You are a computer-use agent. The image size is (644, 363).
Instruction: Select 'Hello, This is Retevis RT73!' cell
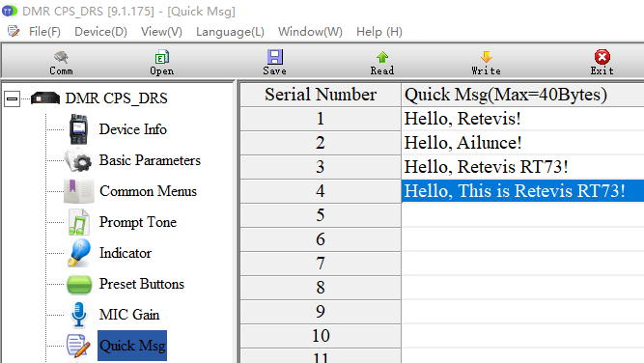(522, 191)
